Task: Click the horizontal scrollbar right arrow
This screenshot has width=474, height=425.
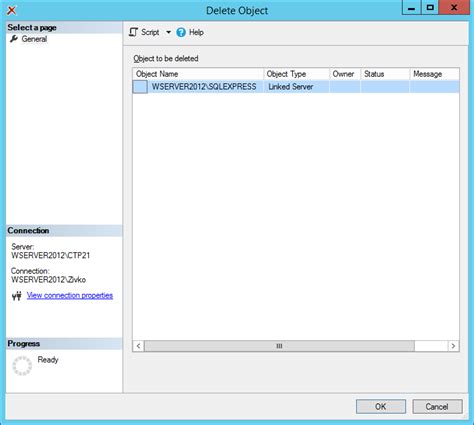Action: (x=453, y=346)
